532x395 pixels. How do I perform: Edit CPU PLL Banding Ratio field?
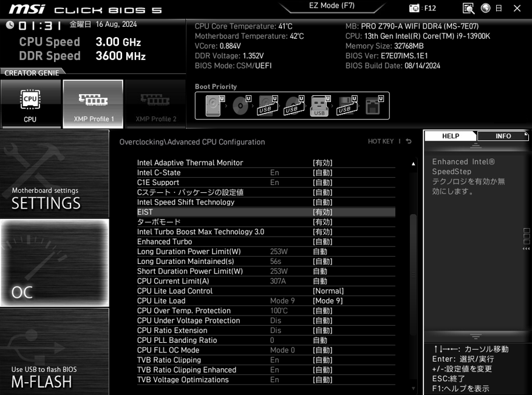320,340
